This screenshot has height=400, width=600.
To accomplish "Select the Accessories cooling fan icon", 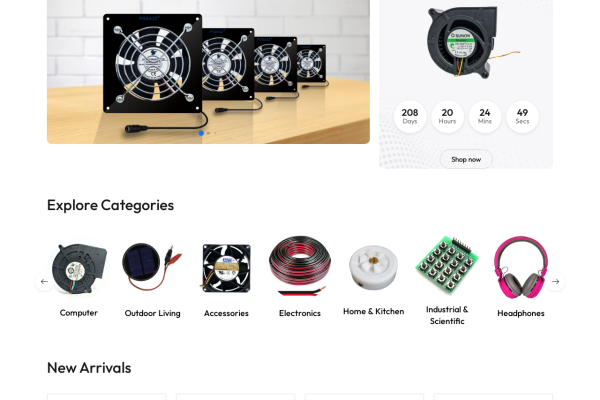I will [226, 268].
